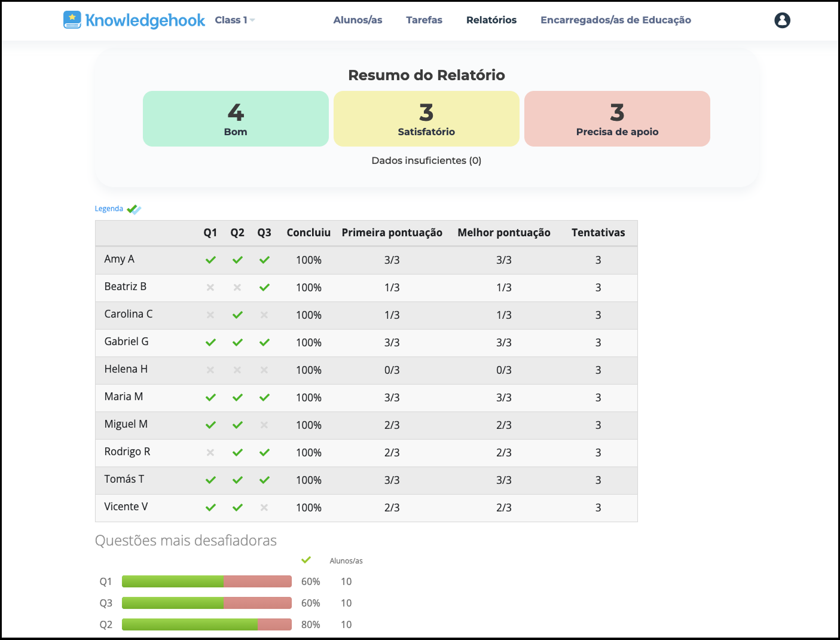Select student name Miguel M
840x640 pixels.
coord(126,424)
